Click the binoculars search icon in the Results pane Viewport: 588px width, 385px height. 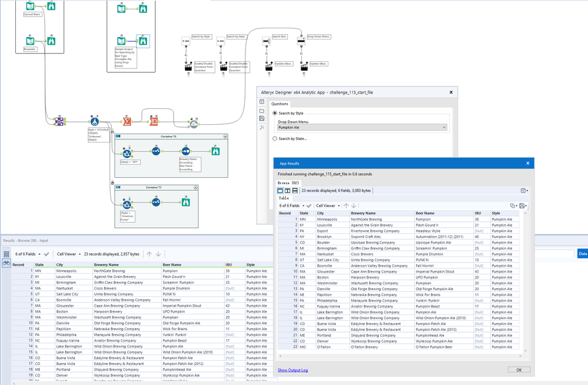[x=6, y=263]
